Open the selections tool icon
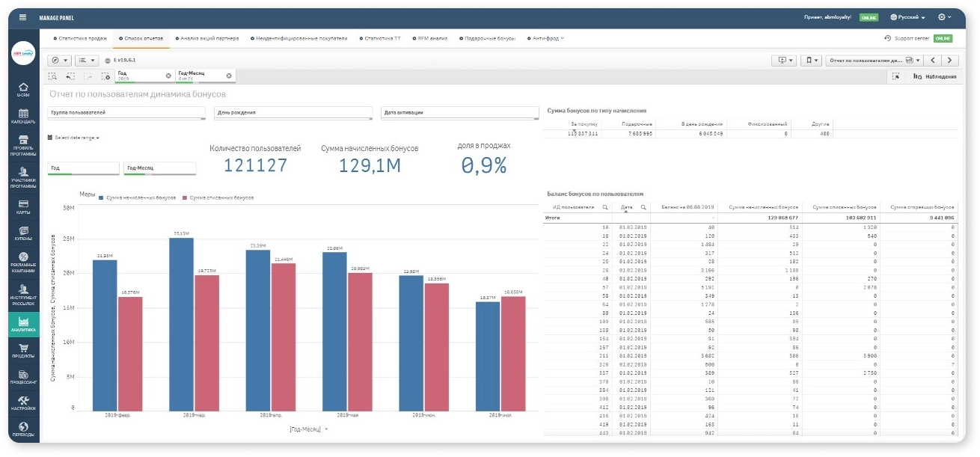The image size is (980, 457). click(895, 76)
